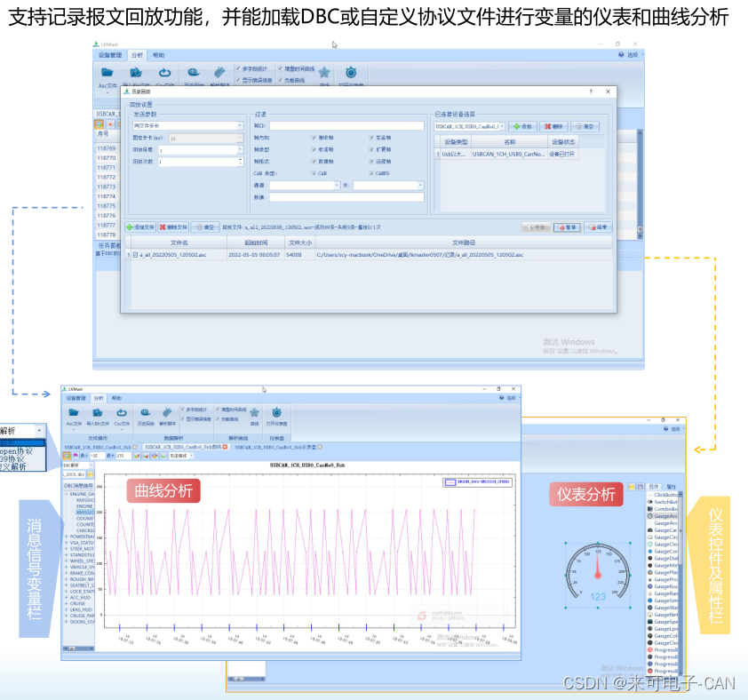Select GaugeCirc control in gauge list
The width and height of the screenshot is (748, 700).
click(663, 537)
